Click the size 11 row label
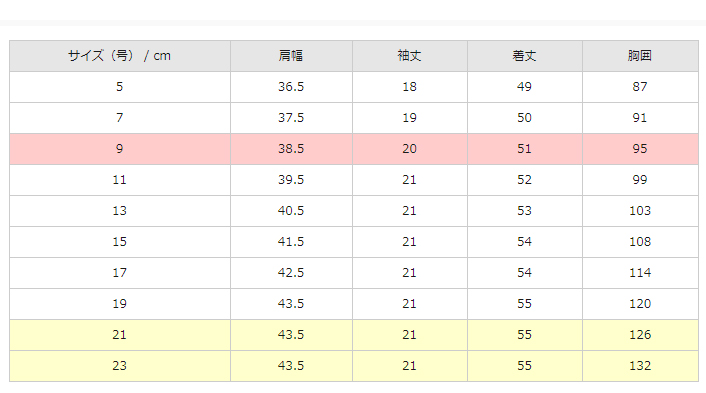The height and width of the screenshot is (393, 706). 120,180
